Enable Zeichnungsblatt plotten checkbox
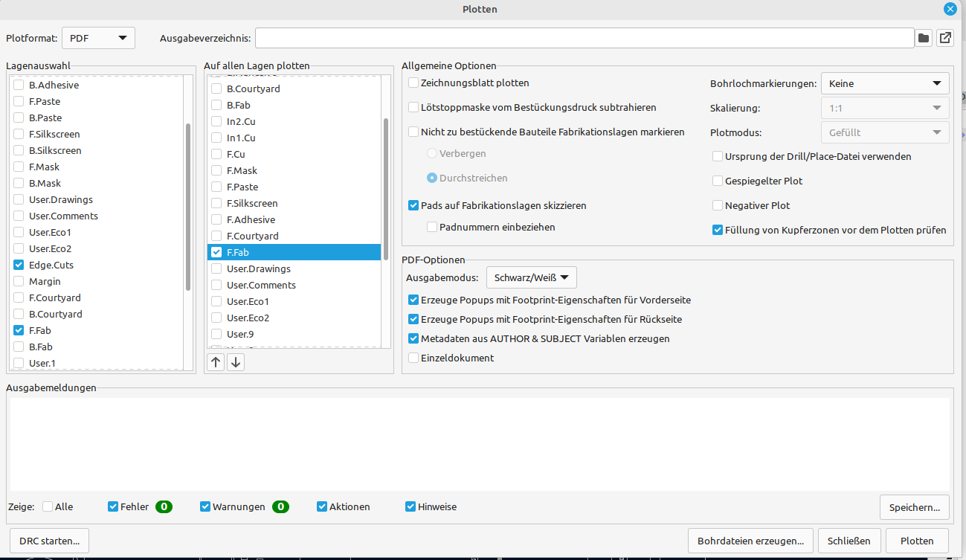This screenshot has width=966, height=560. click(x=414, y=83)
